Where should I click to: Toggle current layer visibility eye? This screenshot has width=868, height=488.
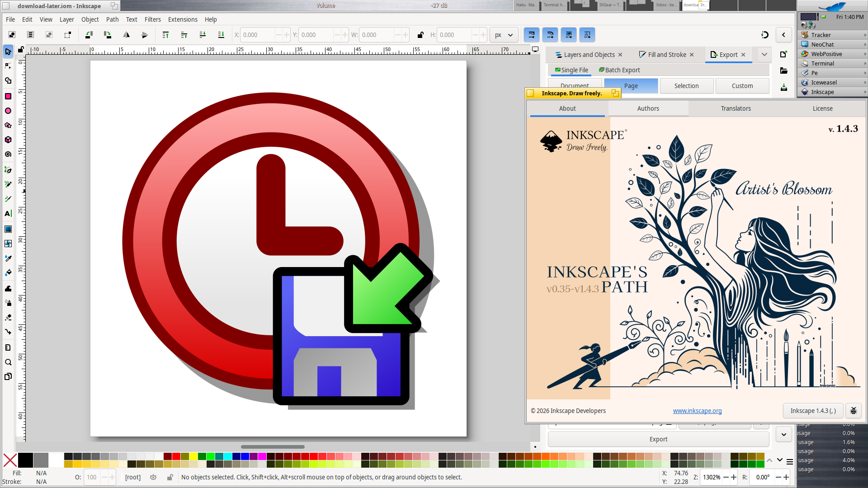click(x=153, y=477)
